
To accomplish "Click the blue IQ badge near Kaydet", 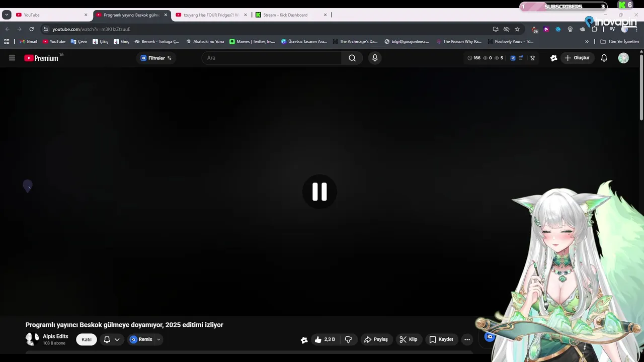I will pyautogui.click(x=490, y=336).
